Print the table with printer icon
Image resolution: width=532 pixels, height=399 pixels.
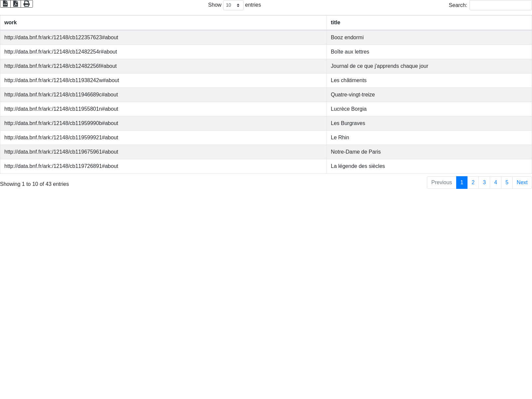(27, 4)
